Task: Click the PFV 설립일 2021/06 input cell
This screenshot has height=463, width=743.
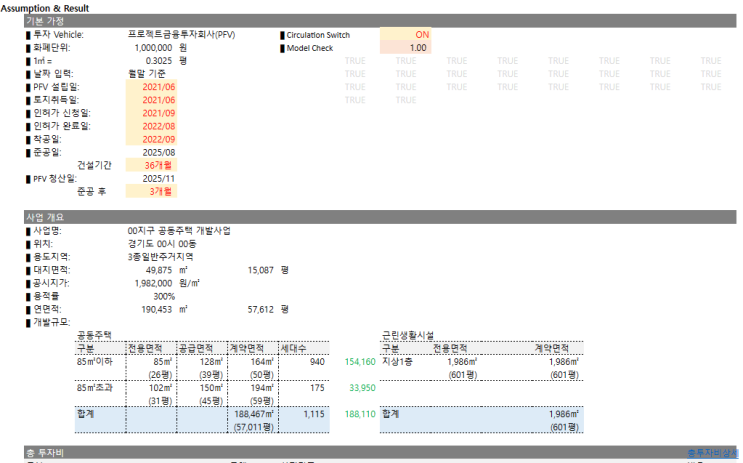Action: [x=151, y=87]
